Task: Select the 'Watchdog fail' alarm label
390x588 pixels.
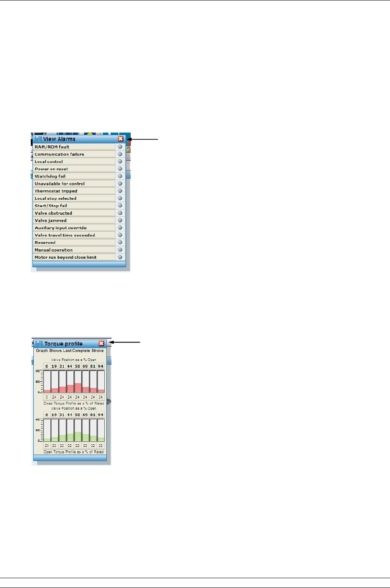Action: pos(50,176)
